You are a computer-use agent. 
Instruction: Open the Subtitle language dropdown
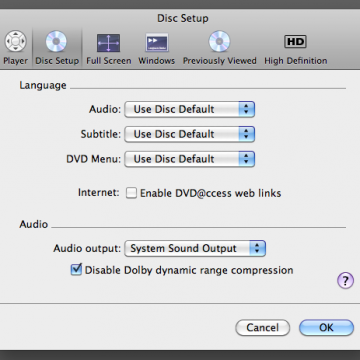(x=189, y=134)
